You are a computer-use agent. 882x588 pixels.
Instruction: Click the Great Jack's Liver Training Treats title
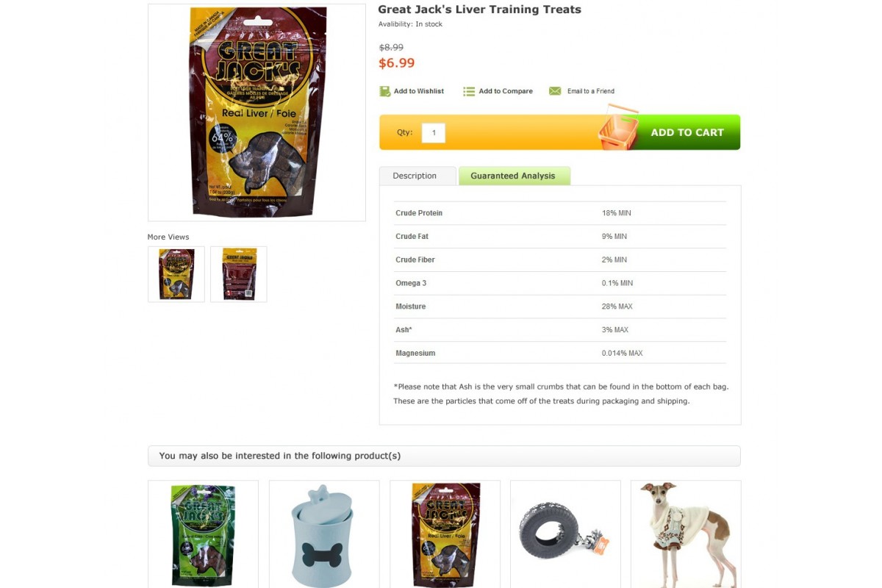click(x=479, y=10)
